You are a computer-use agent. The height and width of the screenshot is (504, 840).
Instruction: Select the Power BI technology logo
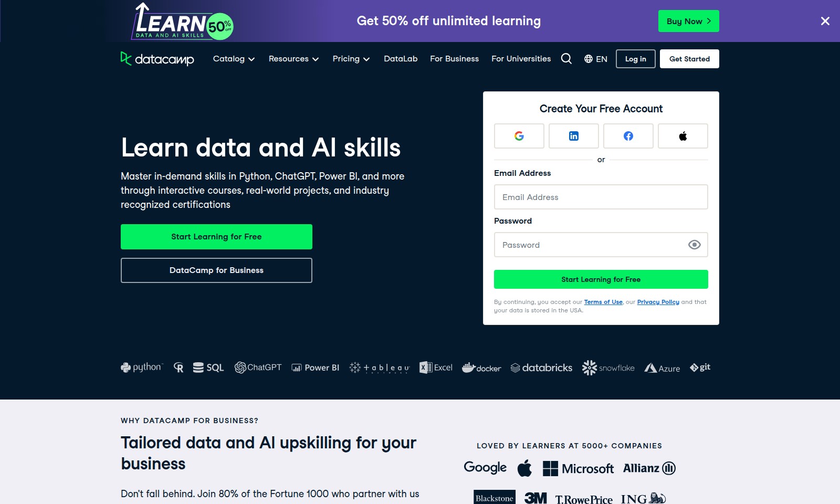[315, 367]
